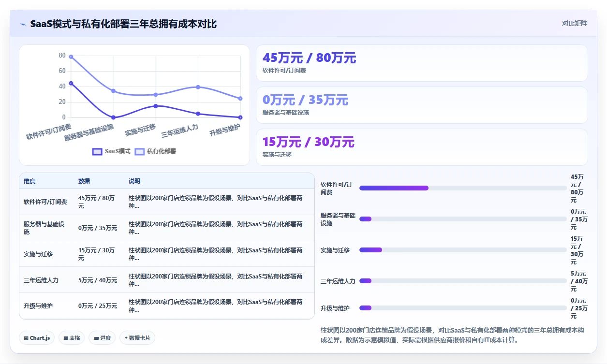607x364 pixels.
Task: Open the 15万元 / 30万元 data card
Action: click(422, 147)
